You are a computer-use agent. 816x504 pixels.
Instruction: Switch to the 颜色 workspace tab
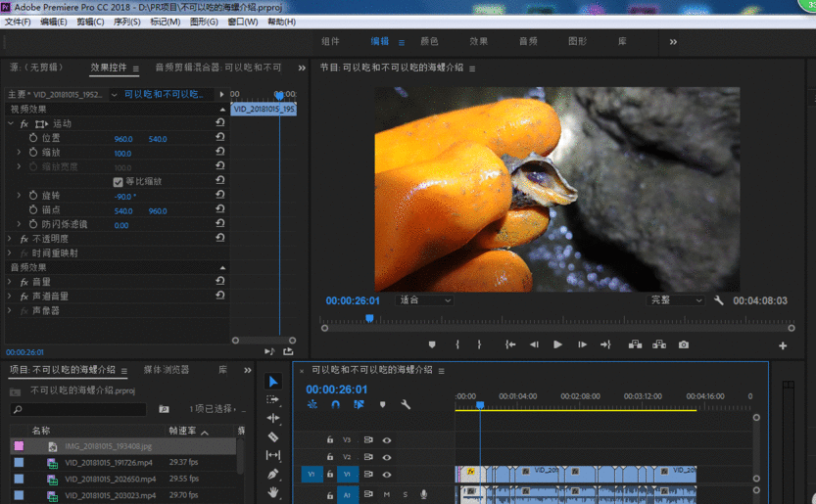pyautogui.click(x=429, y=42)
